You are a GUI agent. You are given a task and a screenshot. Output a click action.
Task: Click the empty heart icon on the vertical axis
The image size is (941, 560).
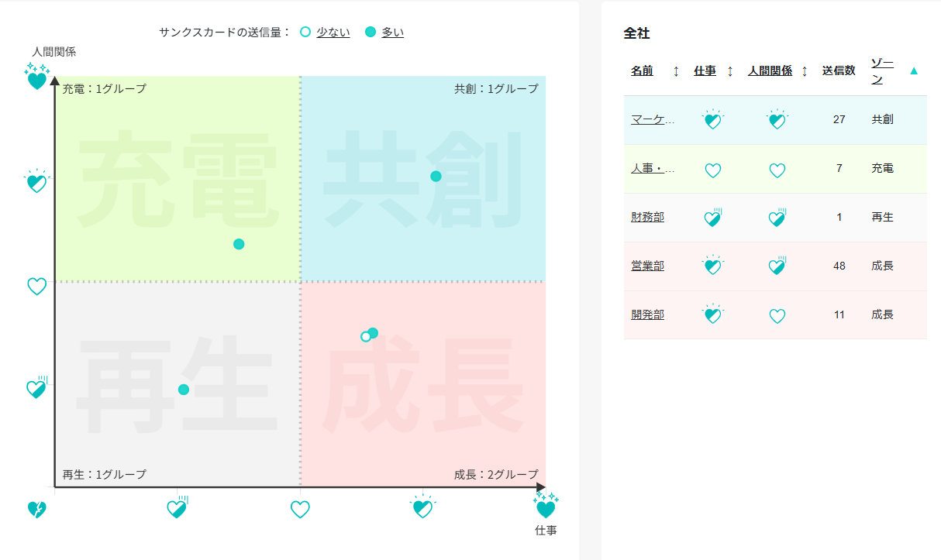tap(36, 287)
